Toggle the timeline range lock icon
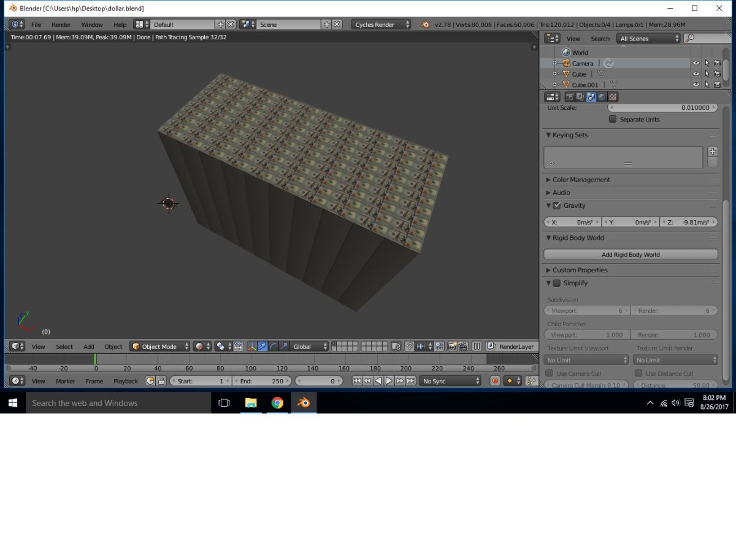 tap(161, 381)
